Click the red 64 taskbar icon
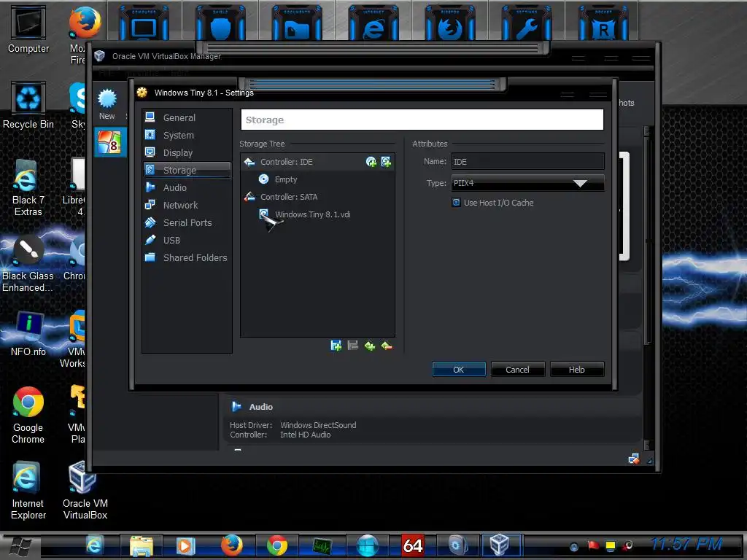This screenshot has height=560, width=747. point(413,545)
